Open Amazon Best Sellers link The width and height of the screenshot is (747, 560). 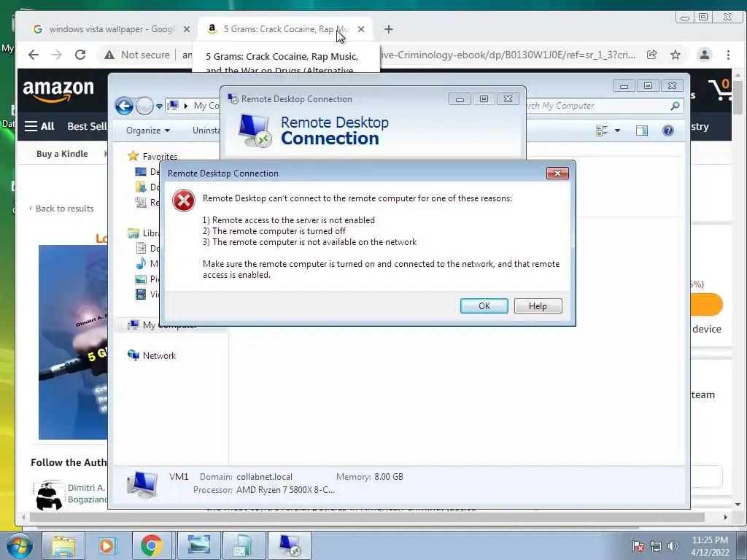[x=87, y=126]
